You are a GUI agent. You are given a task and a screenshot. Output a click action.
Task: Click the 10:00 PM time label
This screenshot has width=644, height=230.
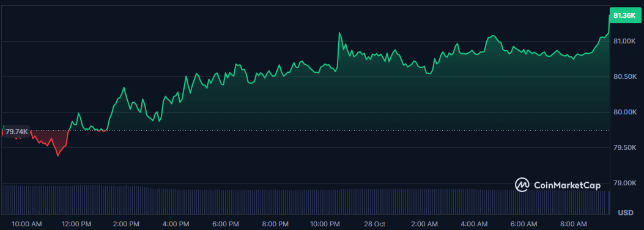(x=325, y=224)
